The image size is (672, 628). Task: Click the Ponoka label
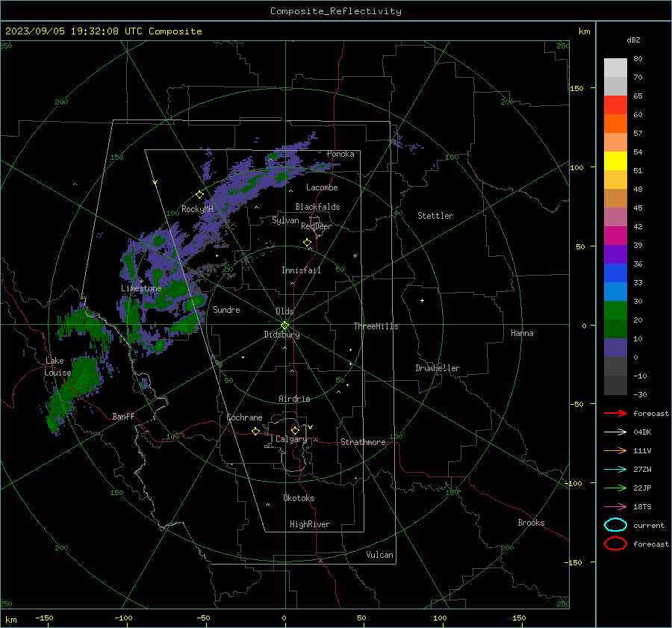click(x=340, y=154)
